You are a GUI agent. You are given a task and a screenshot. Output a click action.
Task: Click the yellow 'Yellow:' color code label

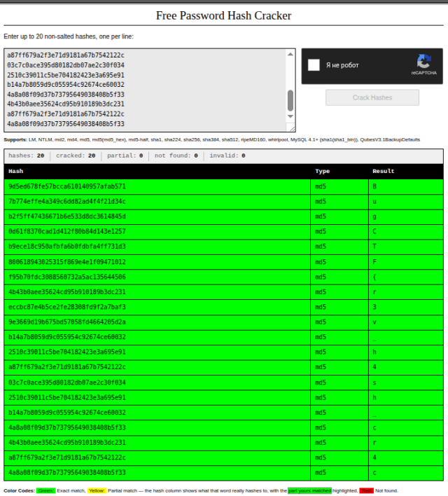point(97,490)
